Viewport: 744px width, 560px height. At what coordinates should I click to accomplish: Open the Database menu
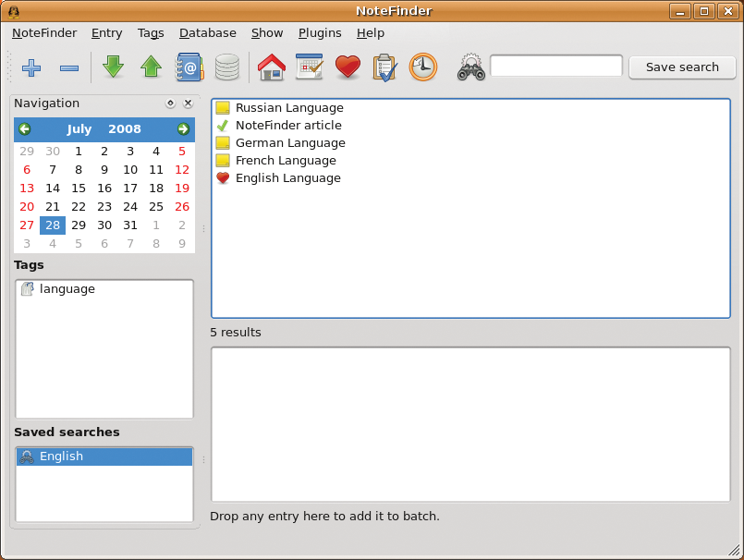tap(208, 33)
